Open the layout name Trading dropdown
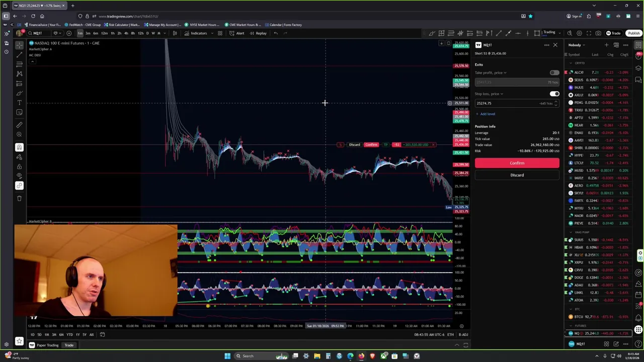The height and width of the screenshot is (362, 644). (548, 33)
